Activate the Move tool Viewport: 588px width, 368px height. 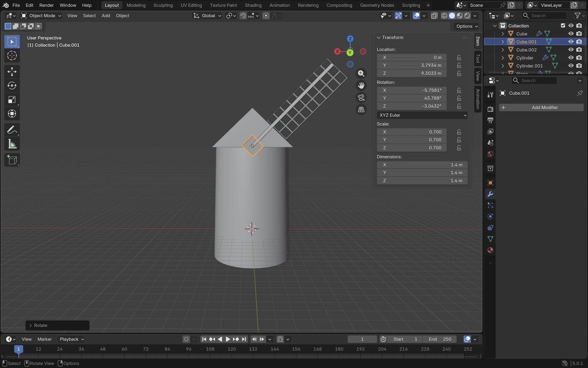tap(12, 72)
